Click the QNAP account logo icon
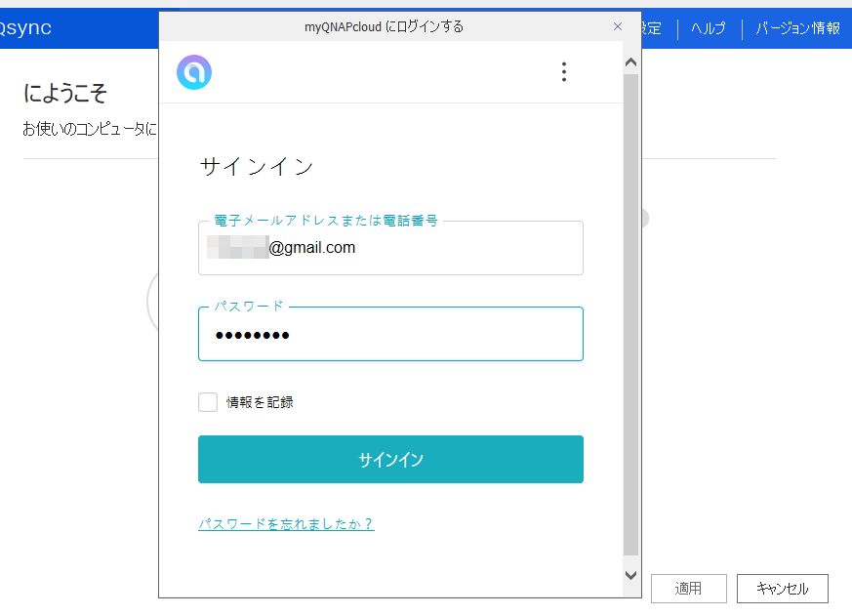 194,72
